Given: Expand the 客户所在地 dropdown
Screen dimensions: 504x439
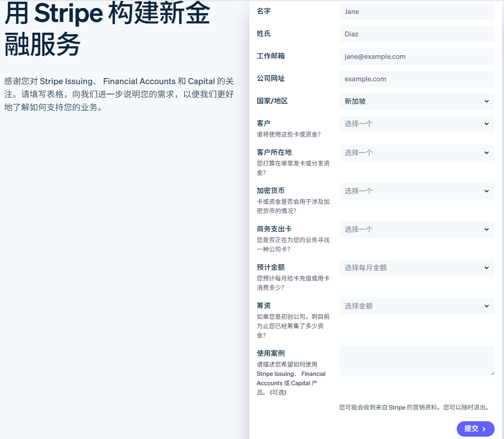Looking at the screenshot, I should pos(416,153).
